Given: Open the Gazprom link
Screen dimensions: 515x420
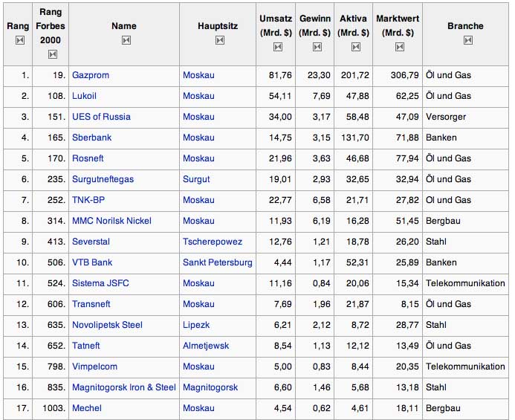Looking at the screenshot, I should (x=91, y=75).
